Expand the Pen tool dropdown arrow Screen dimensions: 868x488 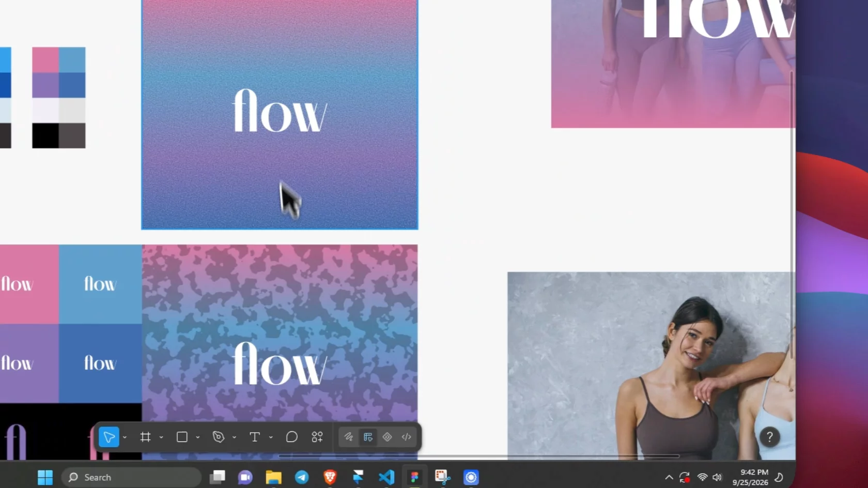(234, 437)
